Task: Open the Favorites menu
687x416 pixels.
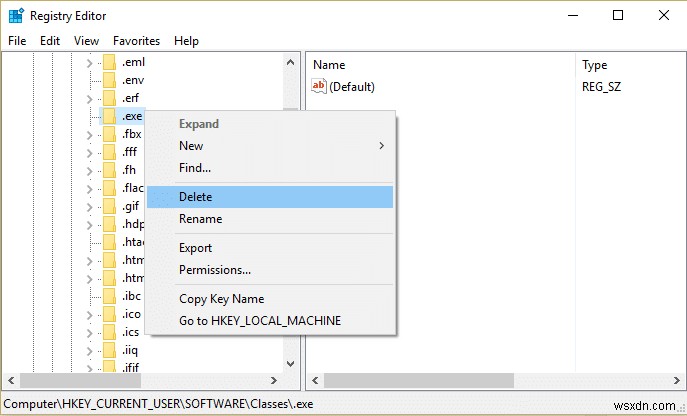Action: tap(136, 41)
